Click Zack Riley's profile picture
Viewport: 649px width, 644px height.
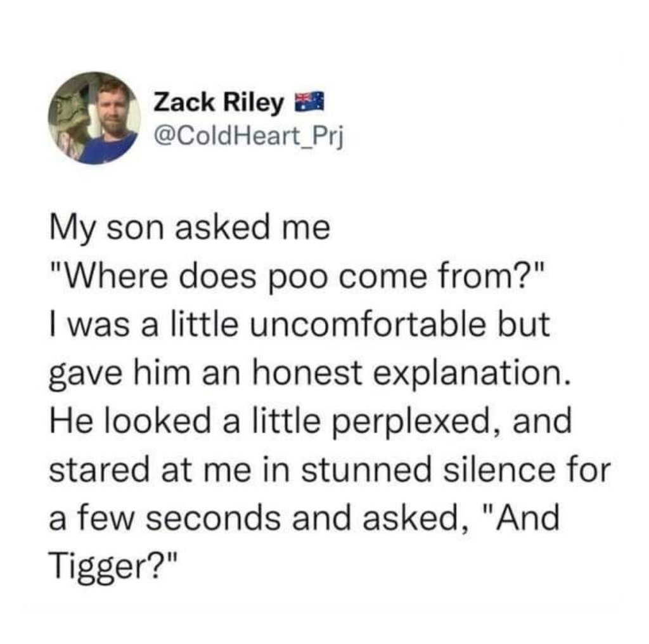[x=94, y=118]
